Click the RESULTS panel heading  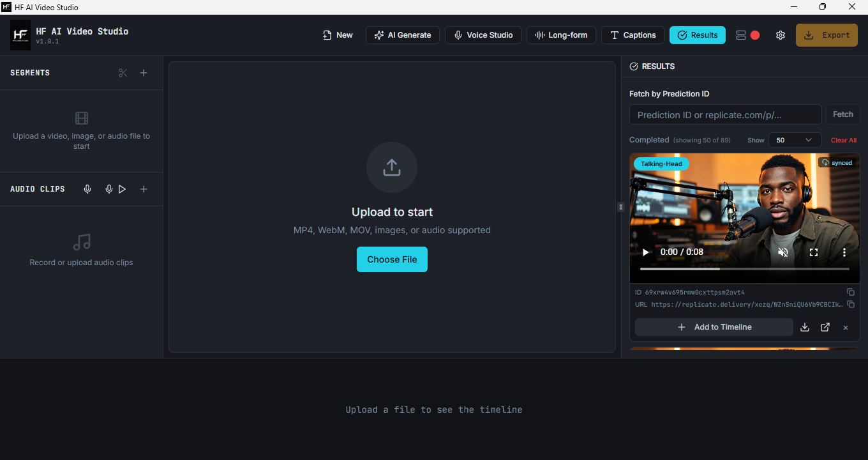[x=658, y=66]
